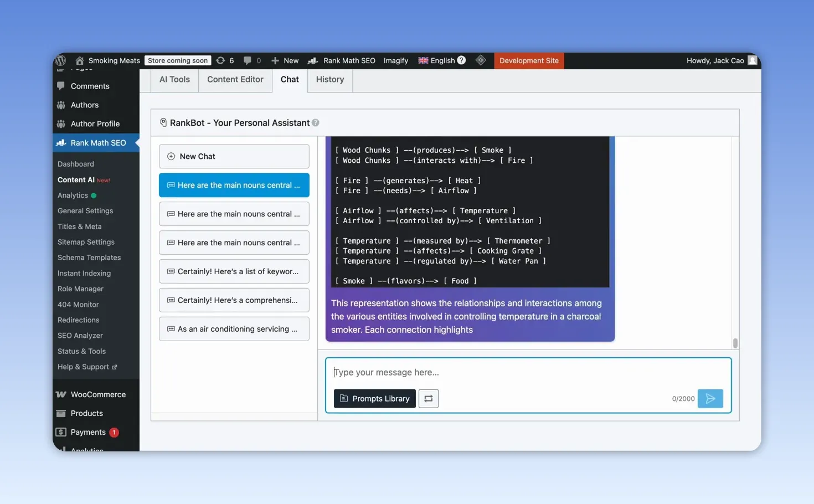Click the Payments sidebar icon

tap(61, 432)
